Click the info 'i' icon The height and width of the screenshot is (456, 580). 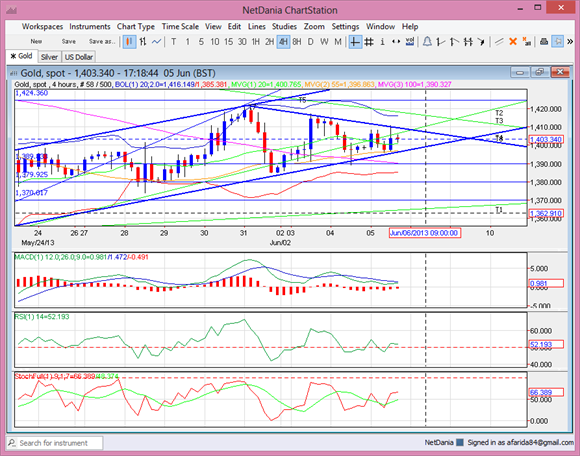382,42
